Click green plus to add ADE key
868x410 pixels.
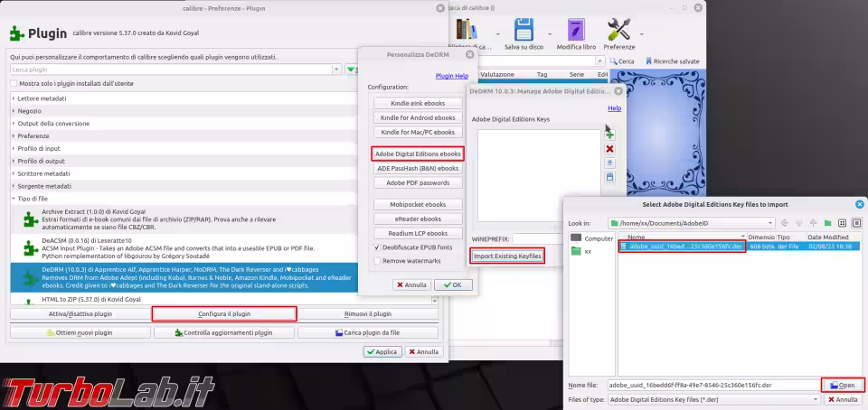(609, 135)
